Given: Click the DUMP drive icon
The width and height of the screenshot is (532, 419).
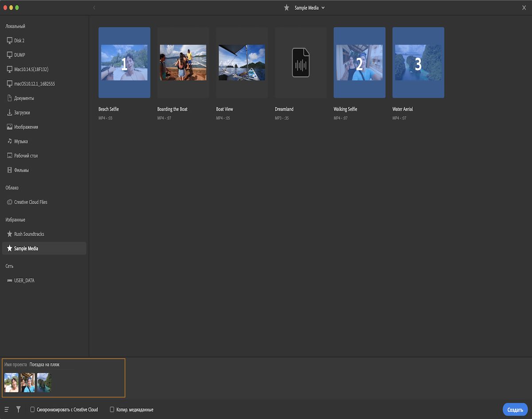Looking at the screenshot, I should click(x=10, y=55).
